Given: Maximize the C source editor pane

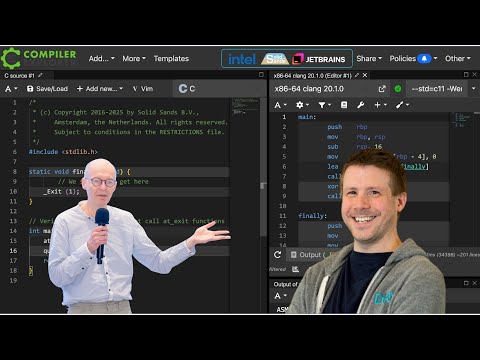Looking at the screenshot, I should (x=261, y=75).
